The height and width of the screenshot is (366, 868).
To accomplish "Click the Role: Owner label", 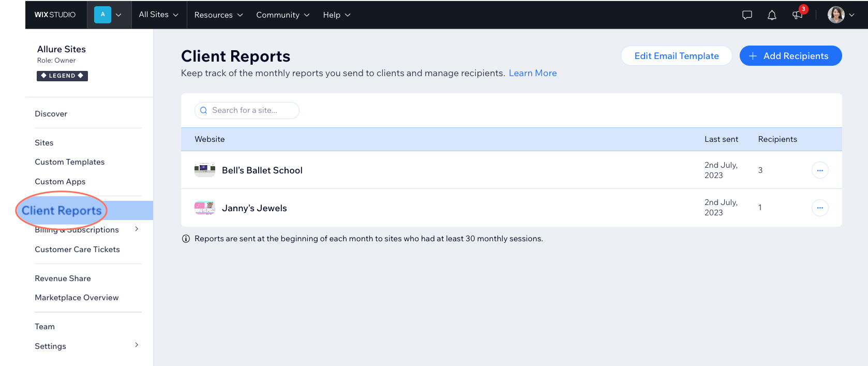I will pyautogui.click(x=56, y=61).
